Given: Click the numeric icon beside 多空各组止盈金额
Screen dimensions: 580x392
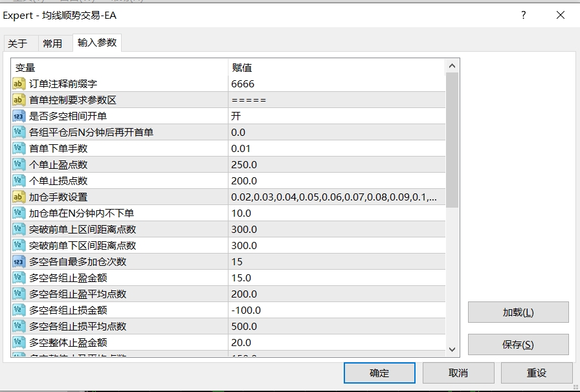Looking at the screenshot, I should click(x=17, y=278).
